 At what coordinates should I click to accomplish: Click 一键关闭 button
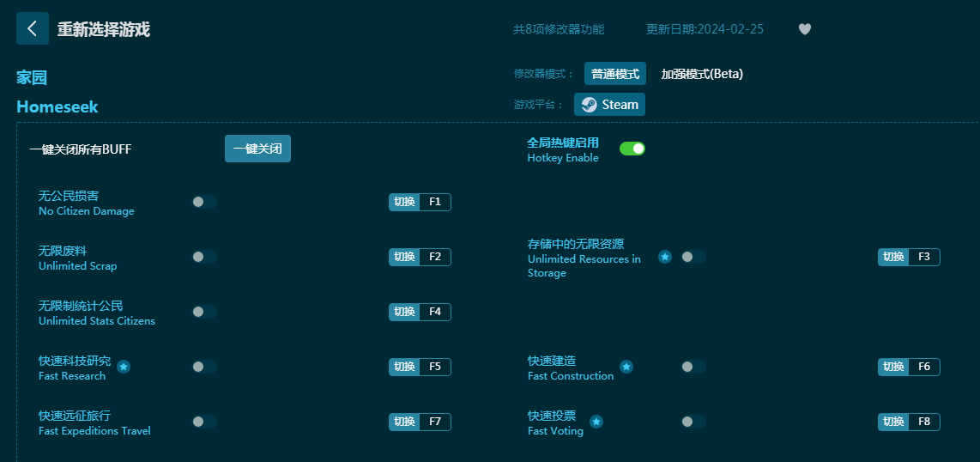(x=257, y=149)
